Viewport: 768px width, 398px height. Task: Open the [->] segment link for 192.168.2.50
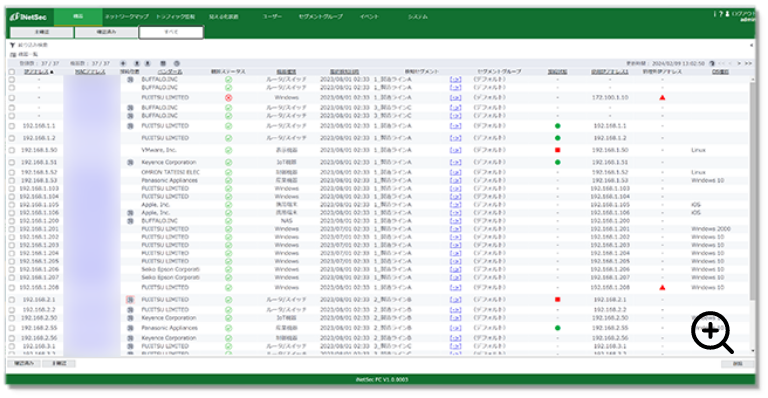click(456, 318)
